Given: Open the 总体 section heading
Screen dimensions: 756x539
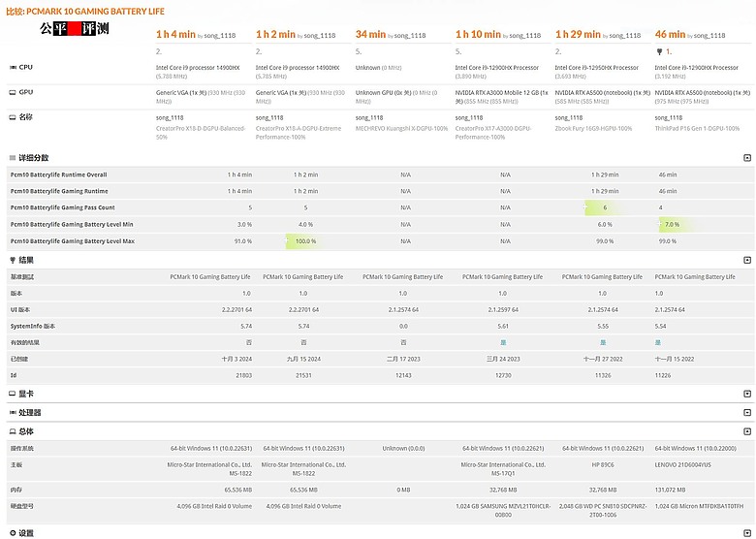Looking at the screenshot, I should point(26,431).
